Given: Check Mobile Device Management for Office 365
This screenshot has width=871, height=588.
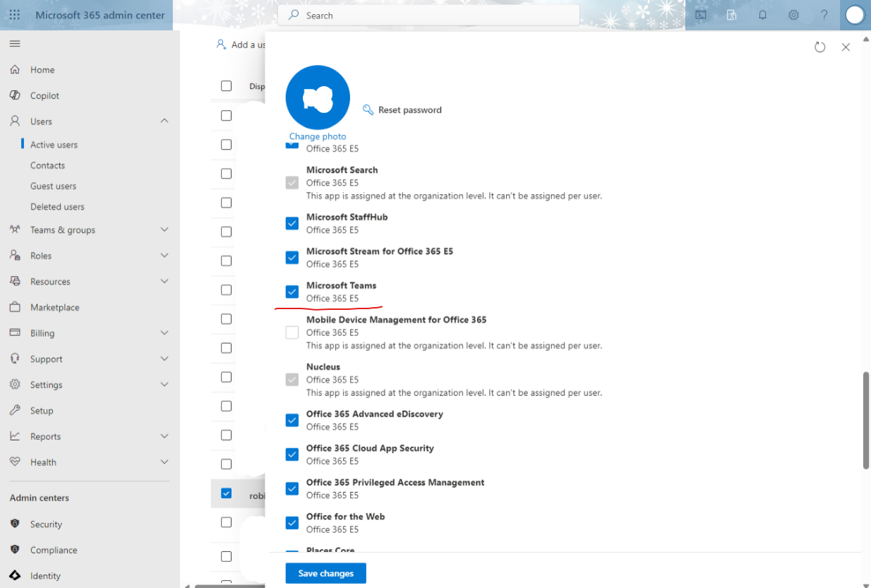Looking at the screenshot, I should pyautogui.click(x=292, y=332).
